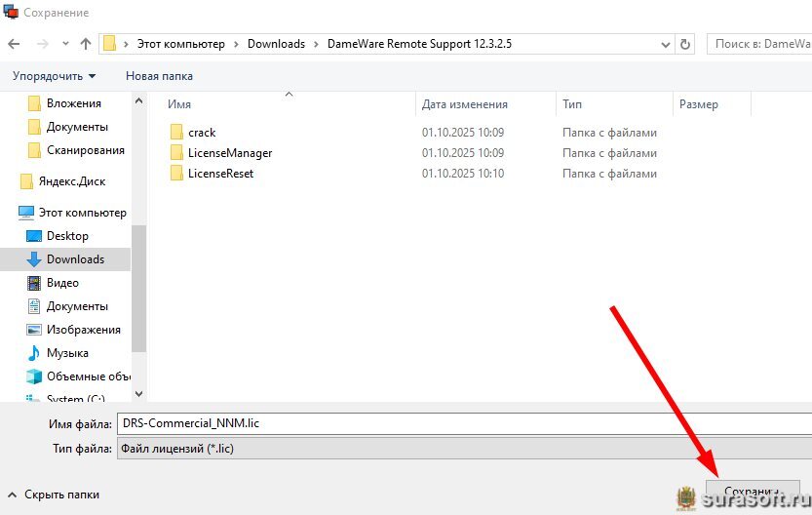Select 'Вложения' folder in sidebar
The height and width of the screenshot is (515, 812).
[73, 103]
